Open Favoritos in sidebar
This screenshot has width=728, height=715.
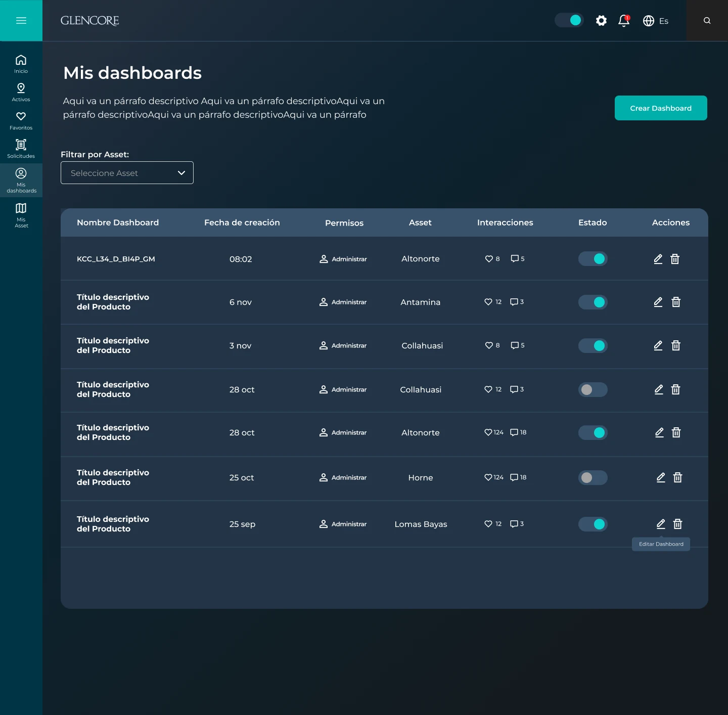coord(21,121)
